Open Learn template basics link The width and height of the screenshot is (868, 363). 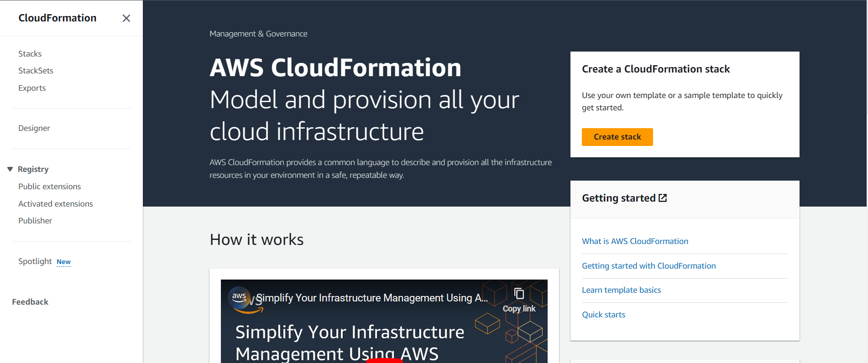[x=621, y=290]
